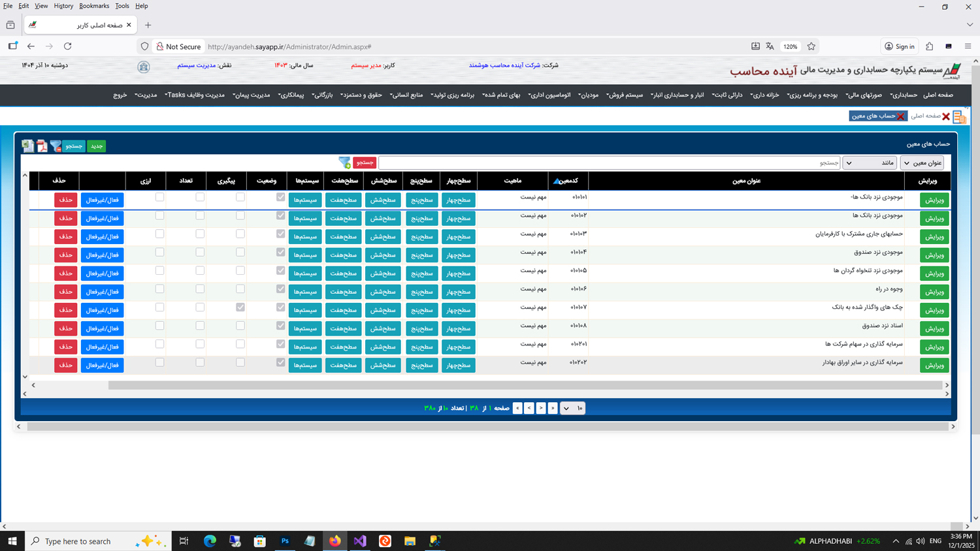
Task: Open the عنوان معین field dropdown
Action: [x=922, y=163]
